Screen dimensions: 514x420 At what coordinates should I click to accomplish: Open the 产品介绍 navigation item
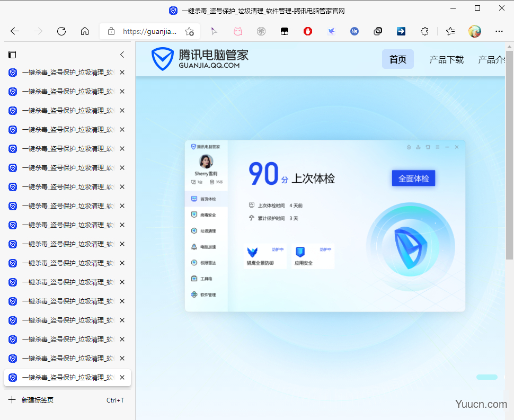coord(491,60)
